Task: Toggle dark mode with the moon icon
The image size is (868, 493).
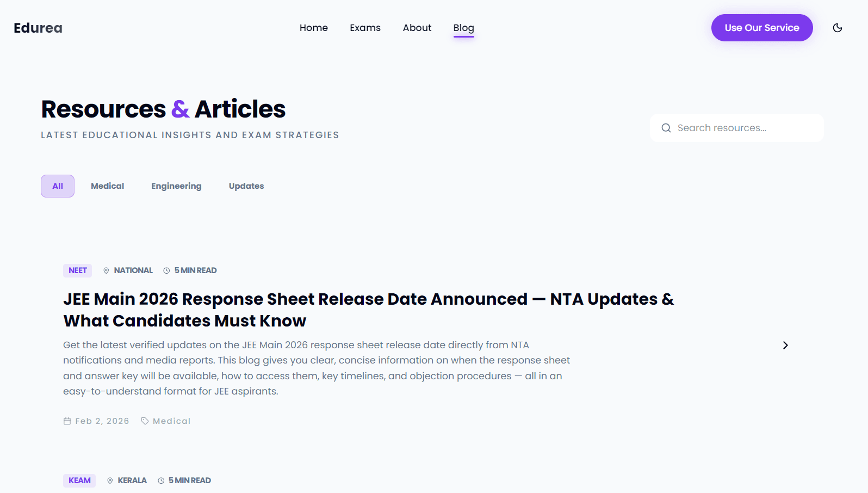Action: coord(838,28)
